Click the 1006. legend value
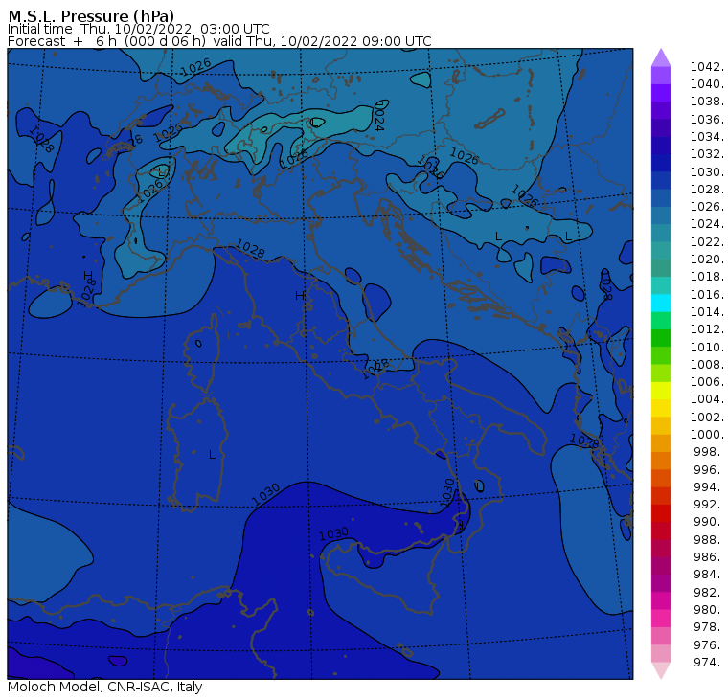Image resolution: width=728 pixels, height=700 pixels. [707, 381]
